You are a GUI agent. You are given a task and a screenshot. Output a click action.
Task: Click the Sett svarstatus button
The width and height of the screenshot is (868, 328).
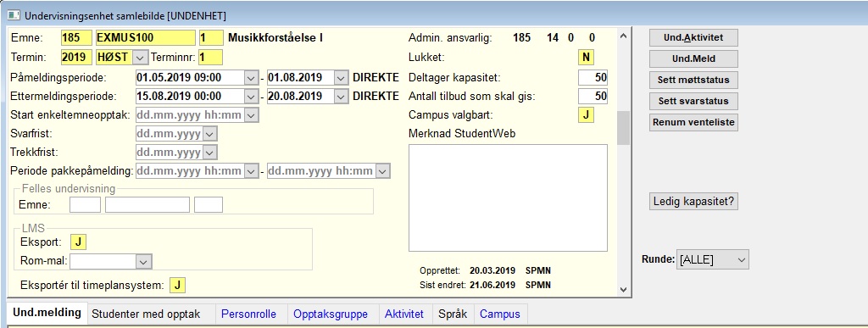693,101
